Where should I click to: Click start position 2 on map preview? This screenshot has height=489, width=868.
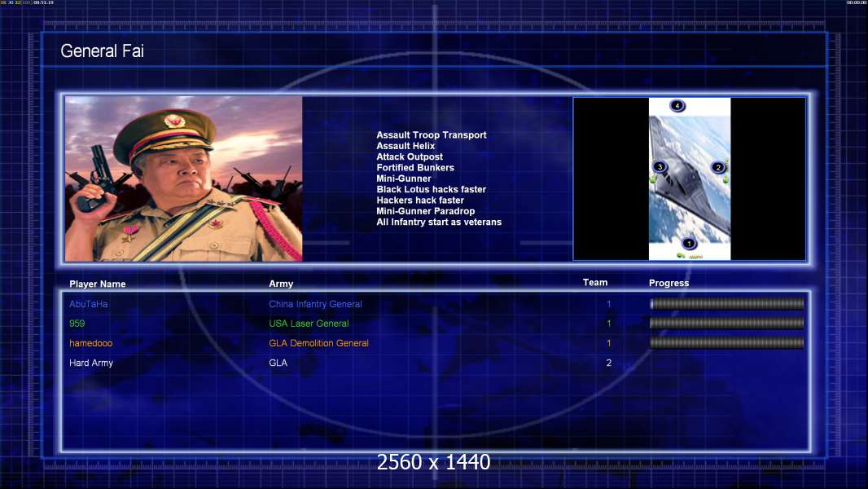pos(718,167)
